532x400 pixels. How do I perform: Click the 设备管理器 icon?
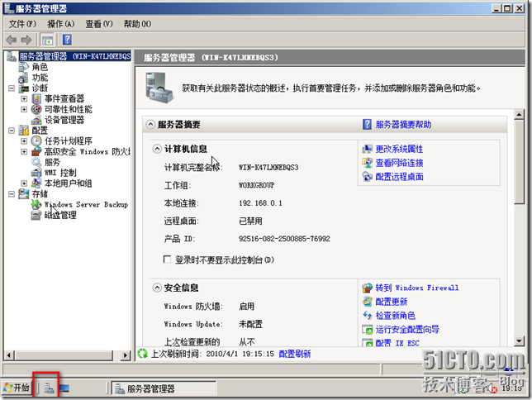pos(36,120)
